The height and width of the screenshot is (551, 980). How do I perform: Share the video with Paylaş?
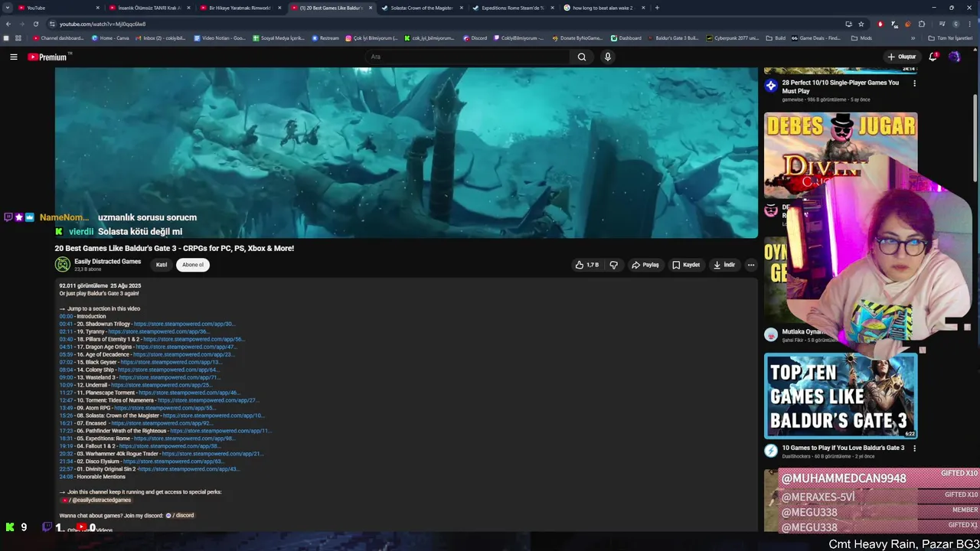click(x=645, y=265)
